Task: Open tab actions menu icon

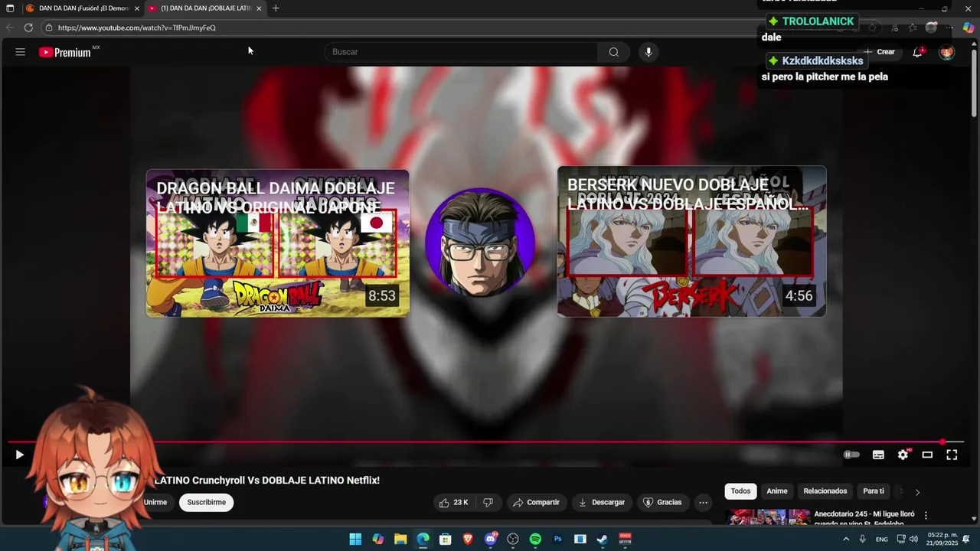Action: [10, 8]
